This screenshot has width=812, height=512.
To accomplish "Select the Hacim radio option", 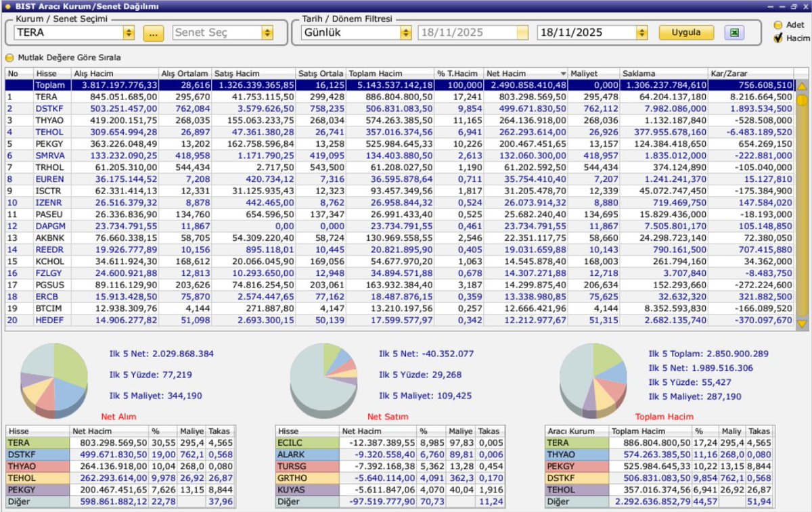I will [x=777, y=39].
